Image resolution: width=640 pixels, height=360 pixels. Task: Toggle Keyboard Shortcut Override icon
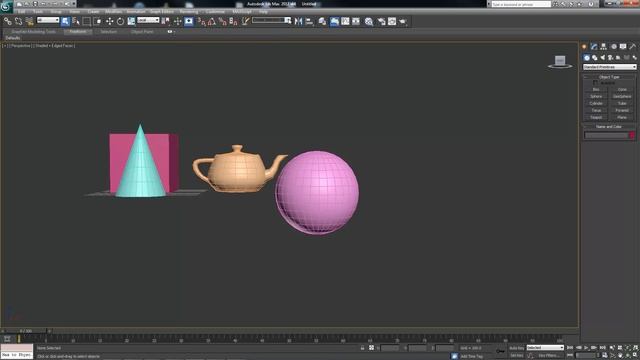pos(189,21)
